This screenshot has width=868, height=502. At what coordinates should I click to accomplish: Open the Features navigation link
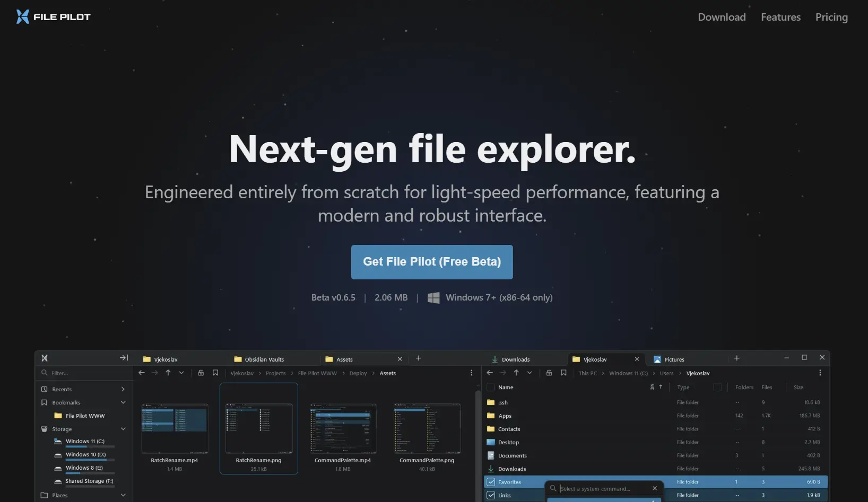(780, 17)
